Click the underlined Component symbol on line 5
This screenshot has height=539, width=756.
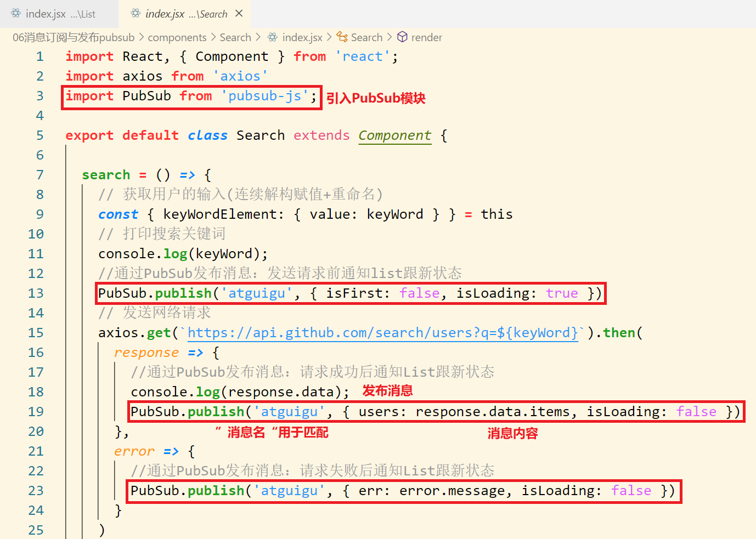[394, 135]
